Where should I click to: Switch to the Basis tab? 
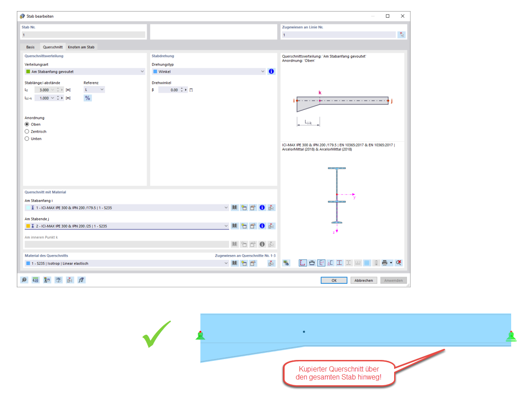(30, 47)
